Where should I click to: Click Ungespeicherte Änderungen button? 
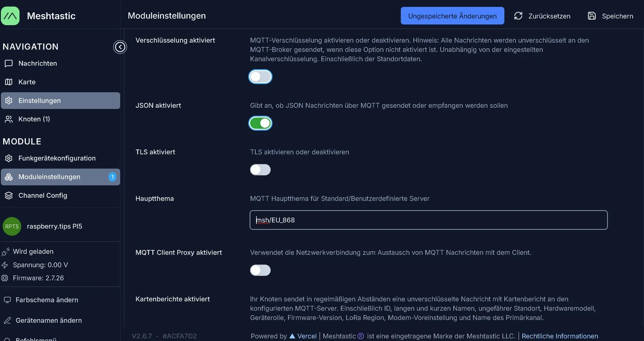(452, 16)
